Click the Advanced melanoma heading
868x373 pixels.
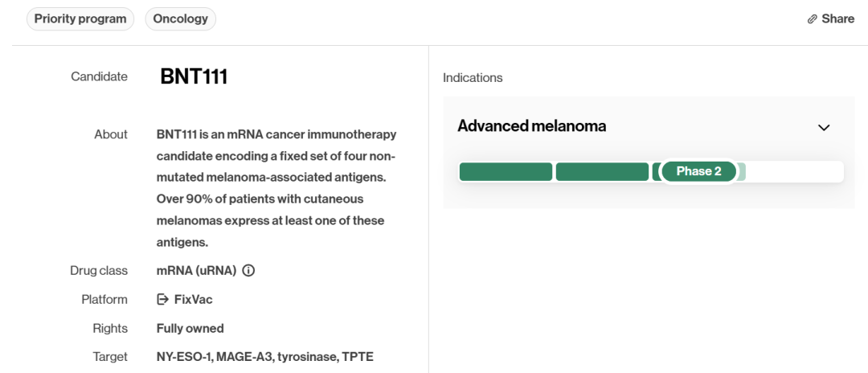pos(531,126)
